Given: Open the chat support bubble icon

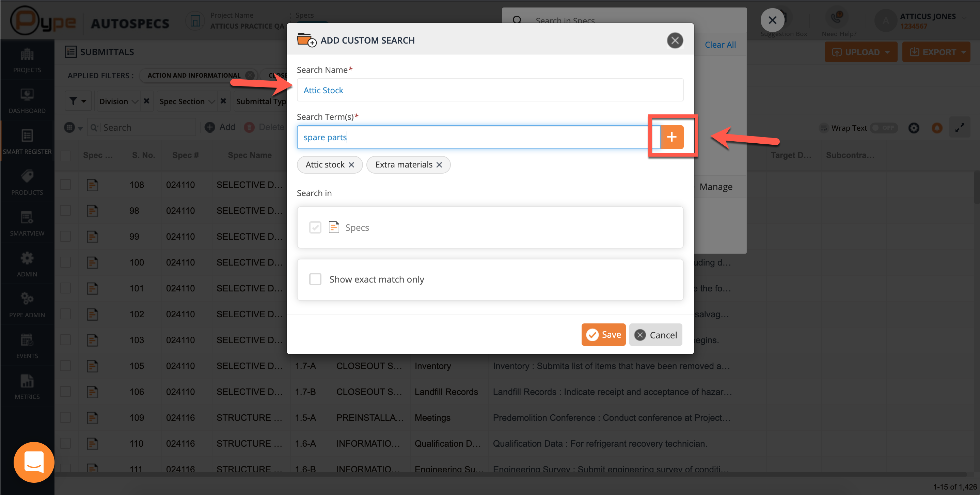Looking at the screenshot, I should coord(34,462).
